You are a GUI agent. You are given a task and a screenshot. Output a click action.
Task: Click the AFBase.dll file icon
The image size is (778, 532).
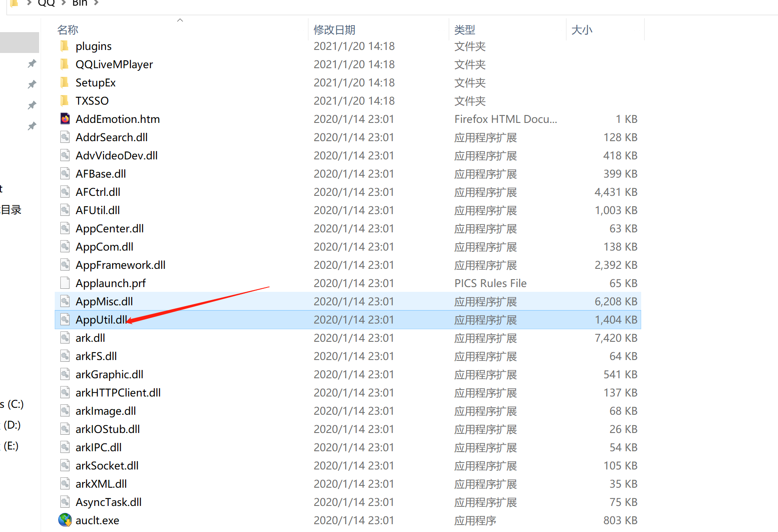coord(65,174)
